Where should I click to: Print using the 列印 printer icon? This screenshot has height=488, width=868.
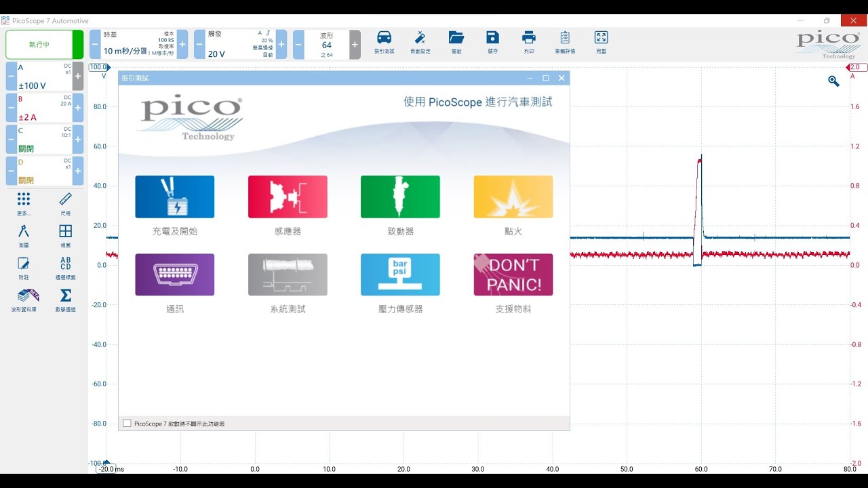pos(529,42)
